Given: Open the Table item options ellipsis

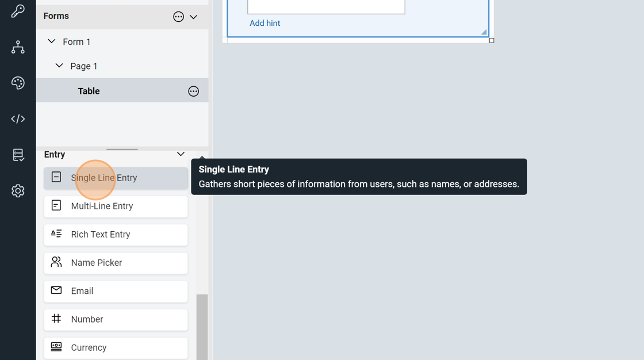Looking at the screenshot, I should point(193,91).
